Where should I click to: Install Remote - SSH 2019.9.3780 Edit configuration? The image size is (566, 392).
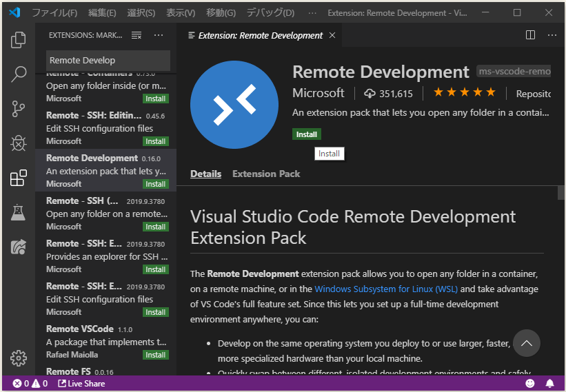click(156, 312)
